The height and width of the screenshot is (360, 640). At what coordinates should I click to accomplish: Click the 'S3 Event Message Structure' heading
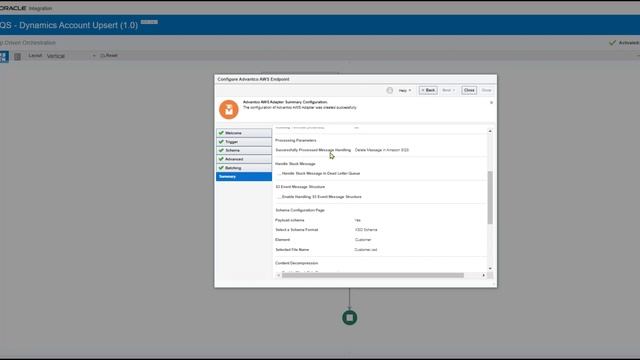pos(300,187)
